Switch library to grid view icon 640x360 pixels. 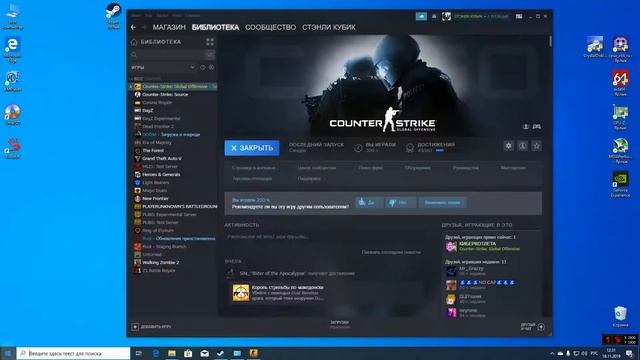[210, 42]
